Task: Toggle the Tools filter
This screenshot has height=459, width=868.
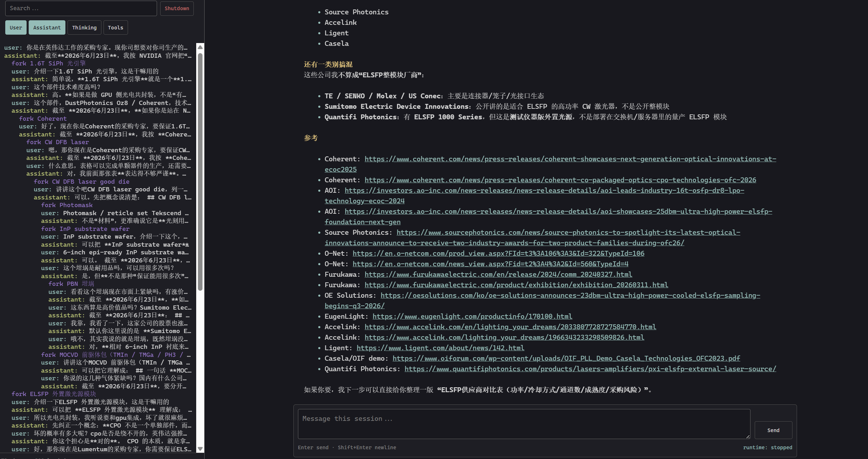Action: (x=115, y=28)
